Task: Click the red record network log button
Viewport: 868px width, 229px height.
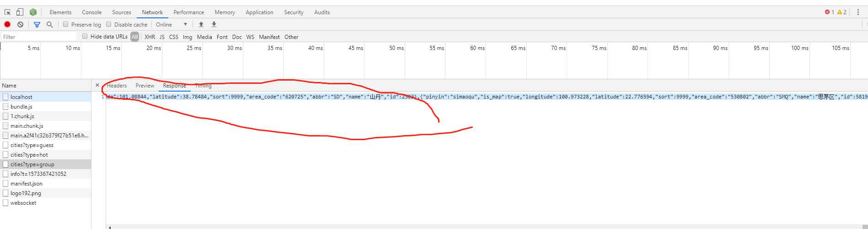Action: click(7, 24)
